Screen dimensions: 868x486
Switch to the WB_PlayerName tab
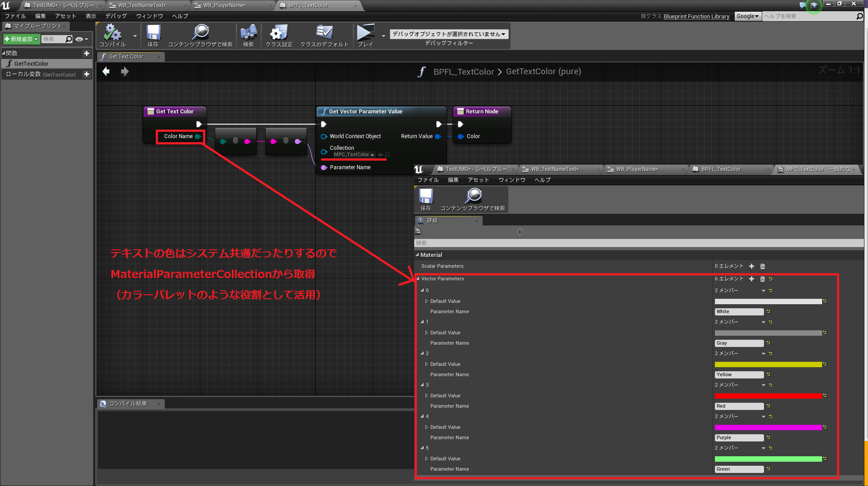(x=224, y=5)
